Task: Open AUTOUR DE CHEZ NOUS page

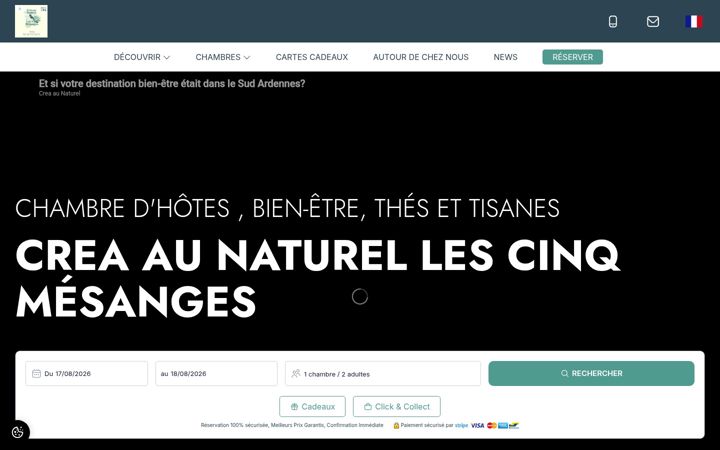Action: tap(421, 57)
